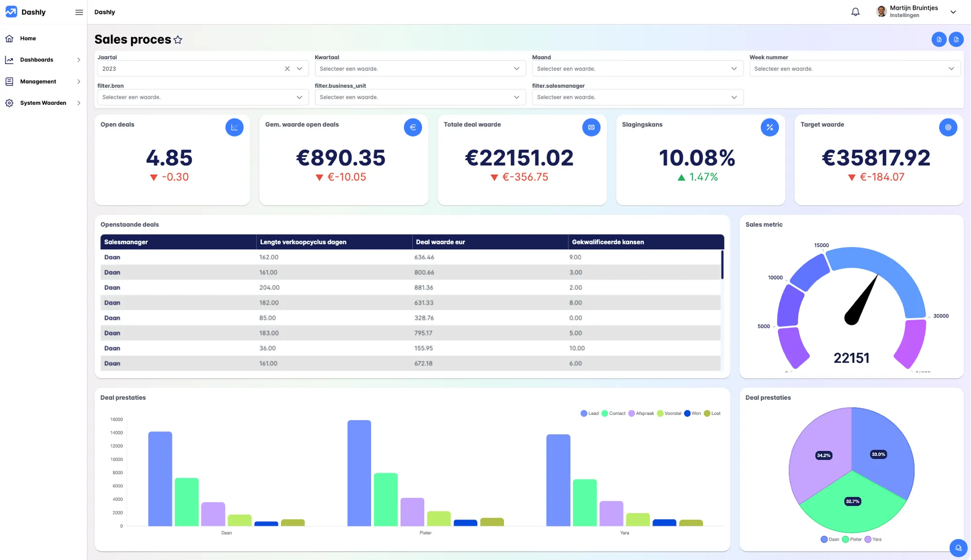Star the Sales proces dashboard as favorite
Viewport: 971px width, 560px height.
(x=178, y=40)
